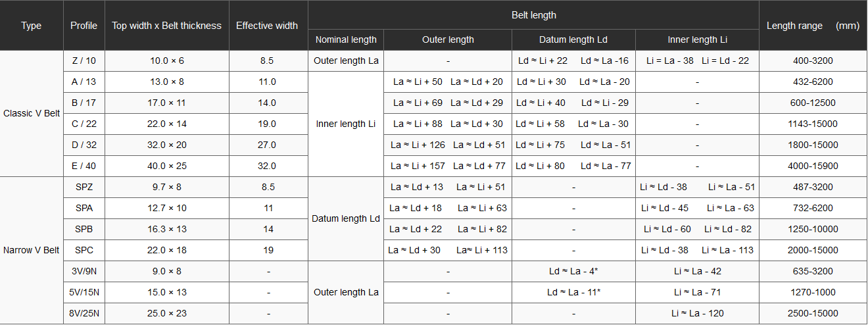The image size is (868, 325).
Task: Click the 'Length range (mm)' header
Action: [813, 26]
